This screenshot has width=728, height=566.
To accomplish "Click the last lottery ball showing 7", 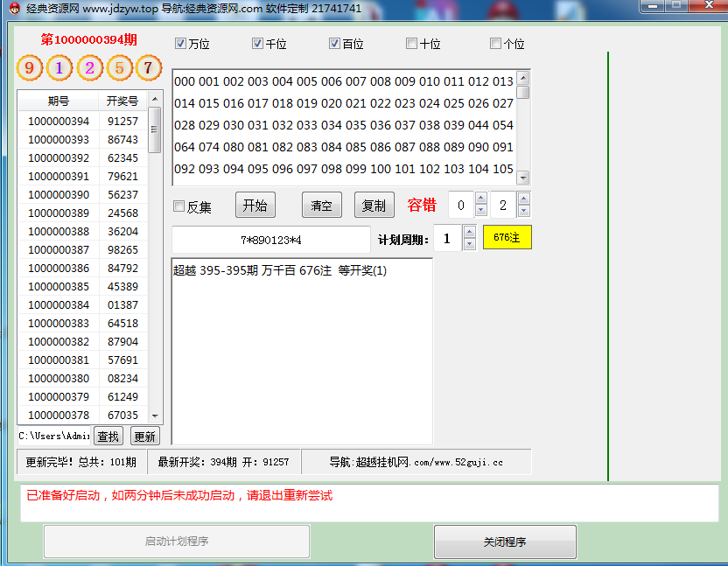I will click(x=149, y=67).
